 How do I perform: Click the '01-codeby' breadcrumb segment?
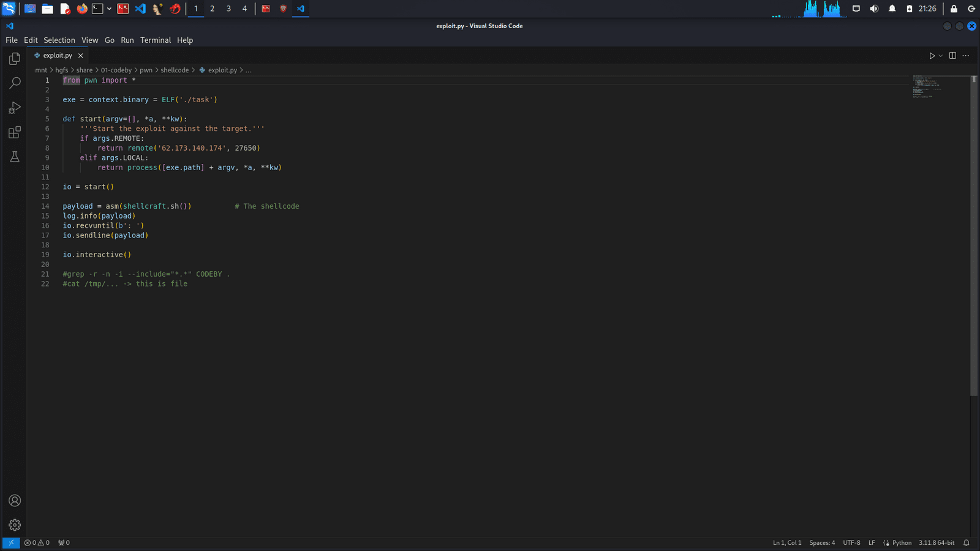(116, 70)
